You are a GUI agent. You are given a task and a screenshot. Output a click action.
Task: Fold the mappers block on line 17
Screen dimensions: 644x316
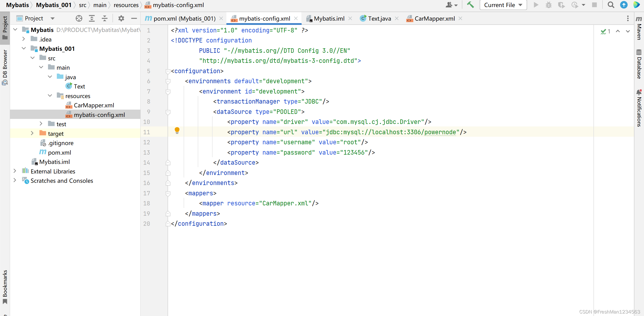(168, 193)
